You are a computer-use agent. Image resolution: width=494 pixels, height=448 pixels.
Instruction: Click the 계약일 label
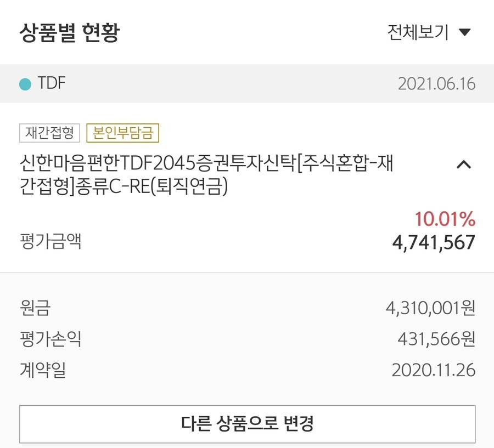[43, 370]
